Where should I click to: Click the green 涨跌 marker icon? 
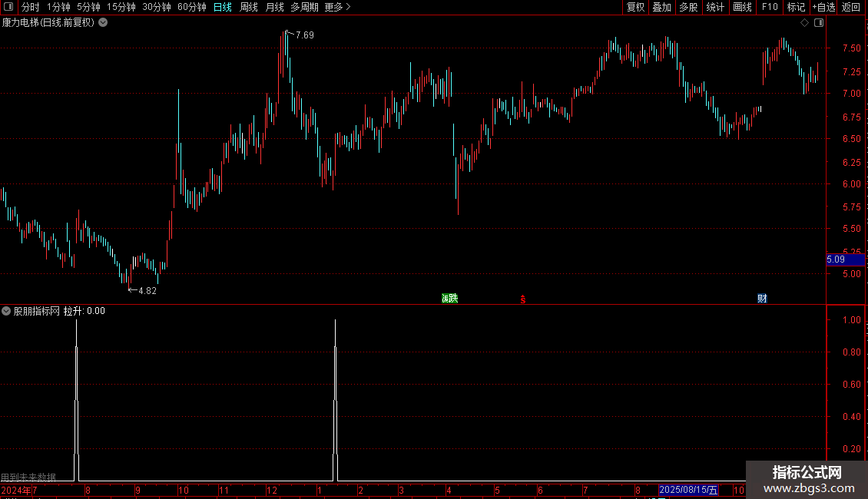click(449, 298)
